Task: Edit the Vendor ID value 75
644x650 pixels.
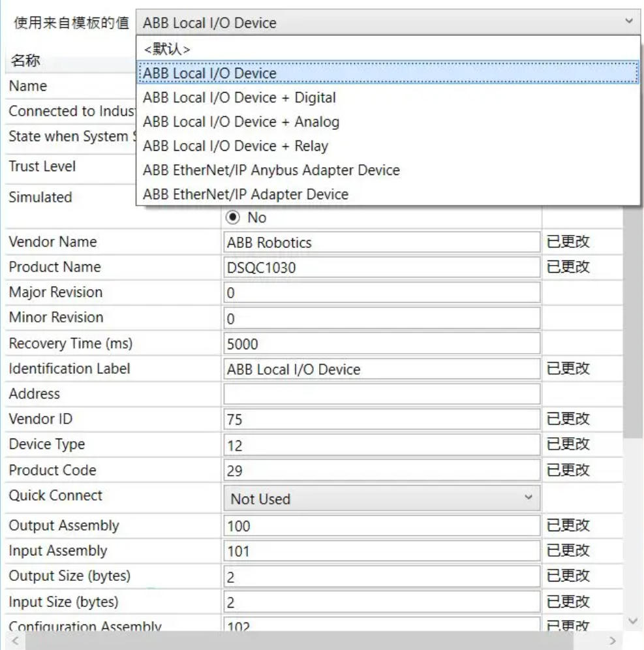Action: coord(381,420)
